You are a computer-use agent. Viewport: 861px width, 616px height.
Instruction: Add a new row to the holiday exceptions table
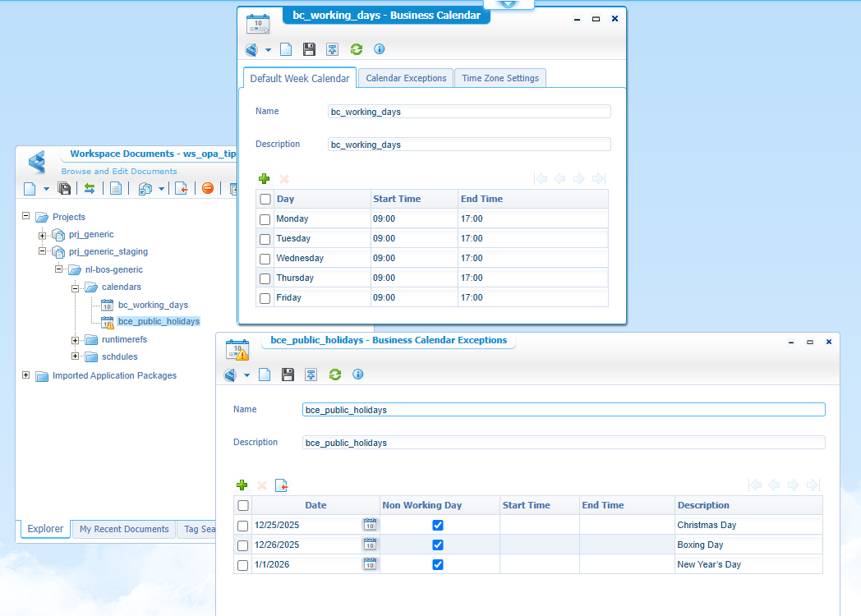tap(242, 485)
